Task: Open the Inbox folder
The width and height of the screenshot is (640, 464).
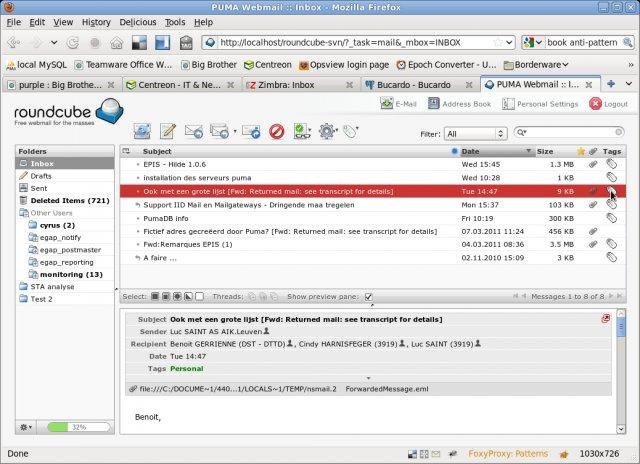Action: coord(65,163)
